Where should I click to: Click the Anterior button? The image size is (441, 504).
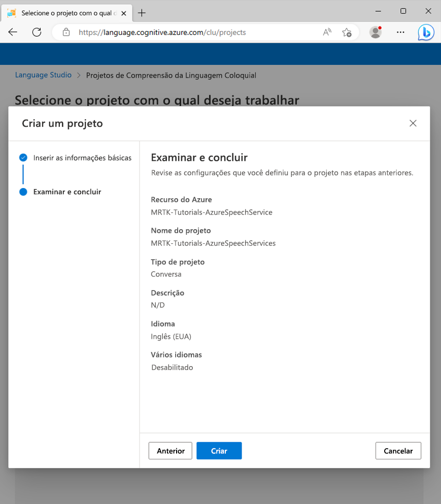pos(171,451)
